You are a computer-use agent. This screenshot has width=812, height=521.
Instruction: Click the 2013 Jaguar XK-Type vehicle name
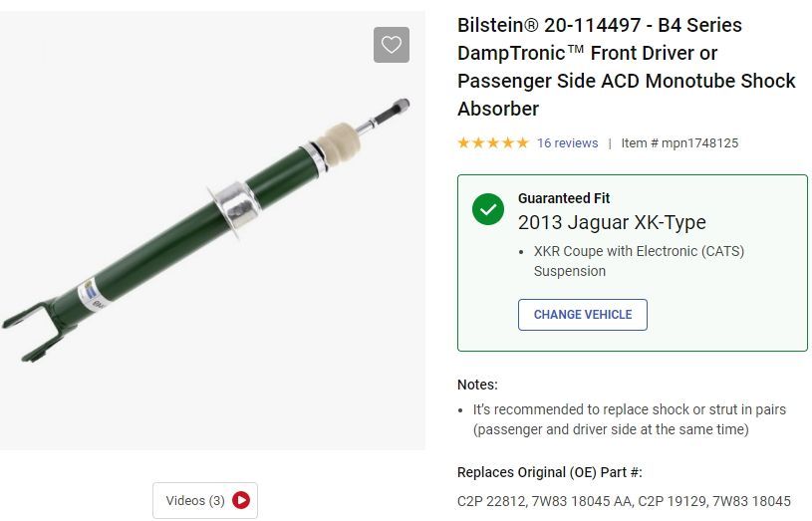coord(612,222)
